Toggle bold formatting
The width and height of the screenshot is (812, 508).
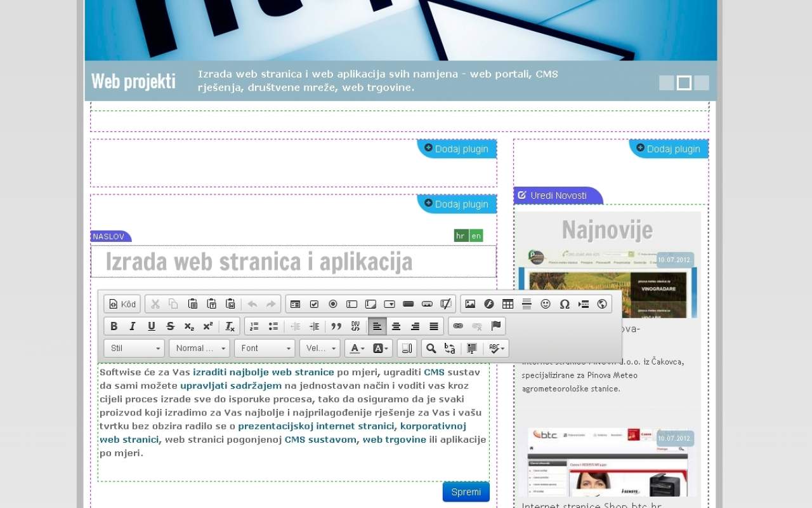coord(114,326)
